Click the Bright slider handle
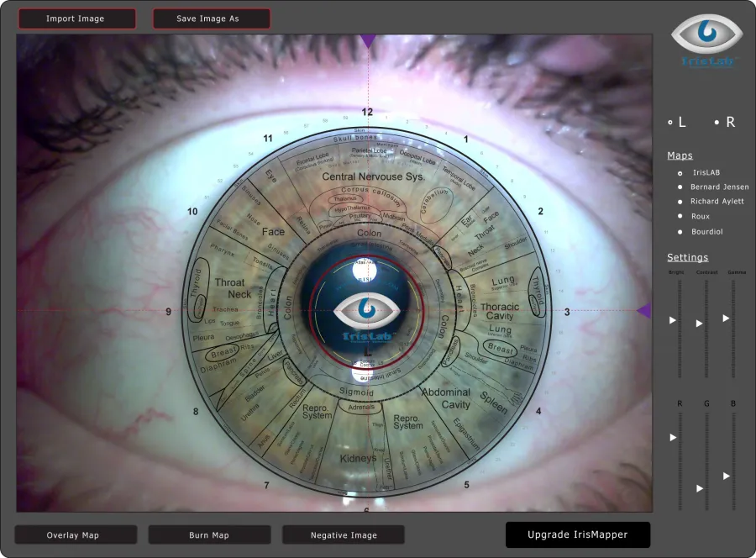 click(673, 320)
